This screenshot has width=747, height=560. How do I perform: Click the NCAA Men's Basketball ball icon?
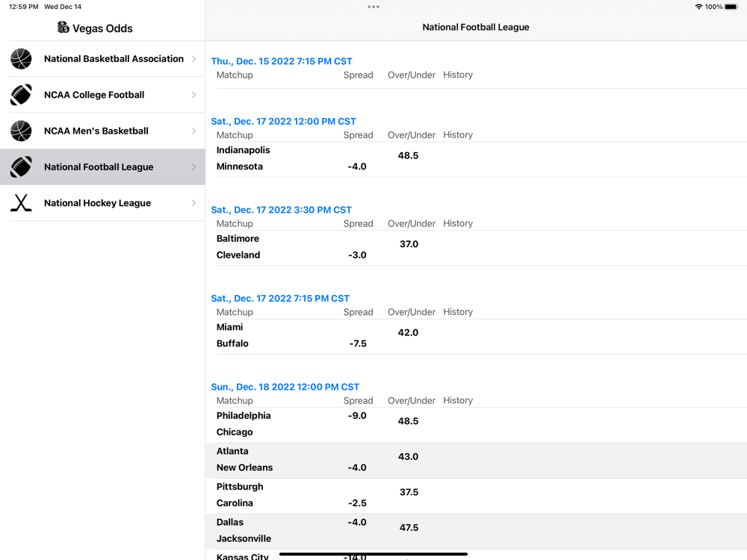(x=21, y=131)
